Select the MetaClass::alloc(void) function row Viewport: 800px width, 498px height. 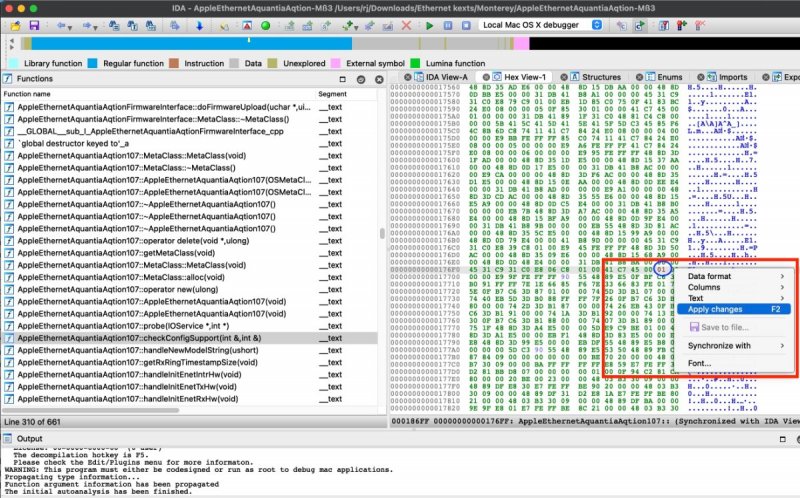pyautogui.click(x=190, y=277)
